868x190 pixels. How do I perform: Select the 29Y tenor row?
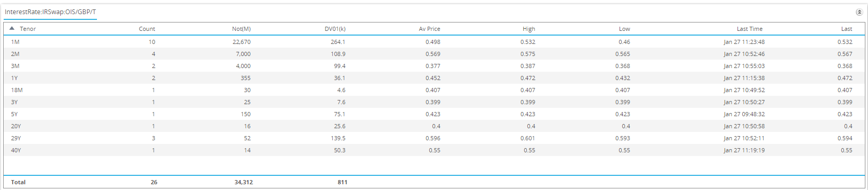[x=434, y=138]
